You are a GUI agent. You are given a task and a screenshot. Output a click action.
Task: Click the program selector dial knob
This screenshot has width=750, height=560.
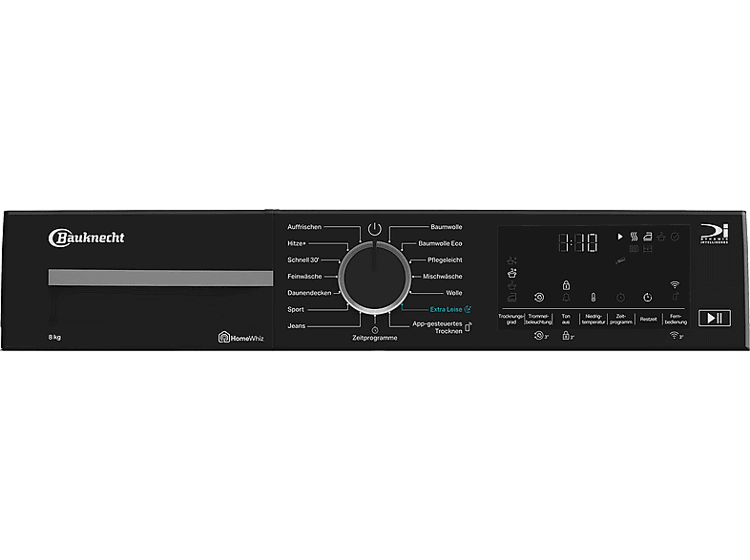pos(374,277)
